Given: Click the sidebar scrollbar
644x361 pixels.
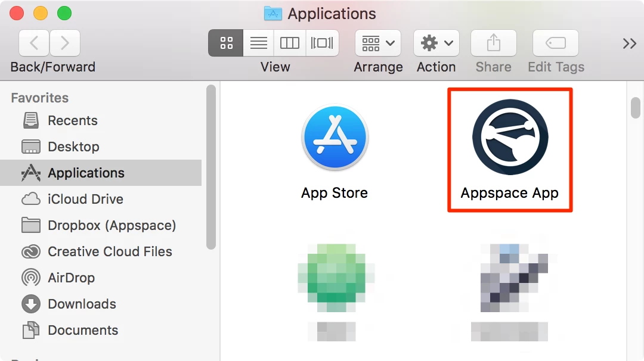Looking at the screenshot, I should pos(211,167).
